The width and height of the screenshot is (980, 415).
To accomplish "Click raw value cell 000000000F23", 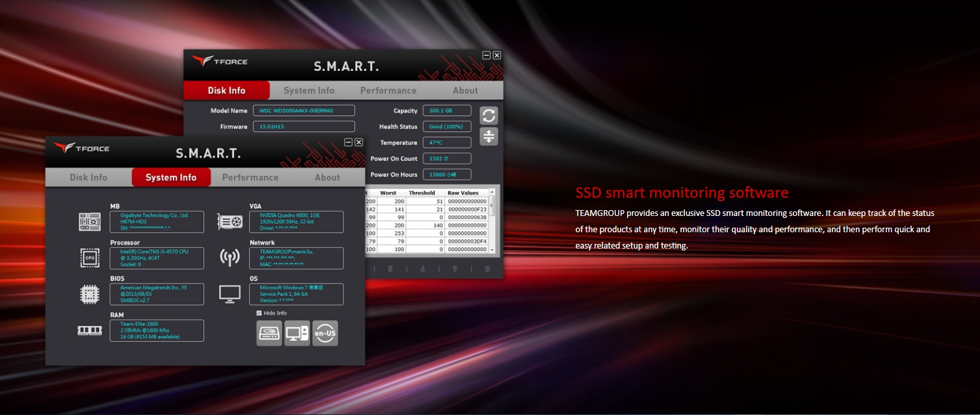I will tap(467, 209).
